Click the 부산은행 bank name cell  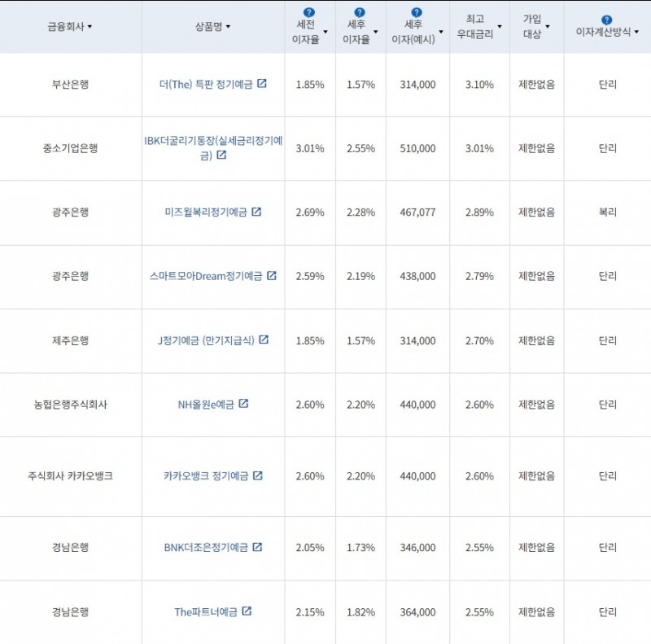69,85
